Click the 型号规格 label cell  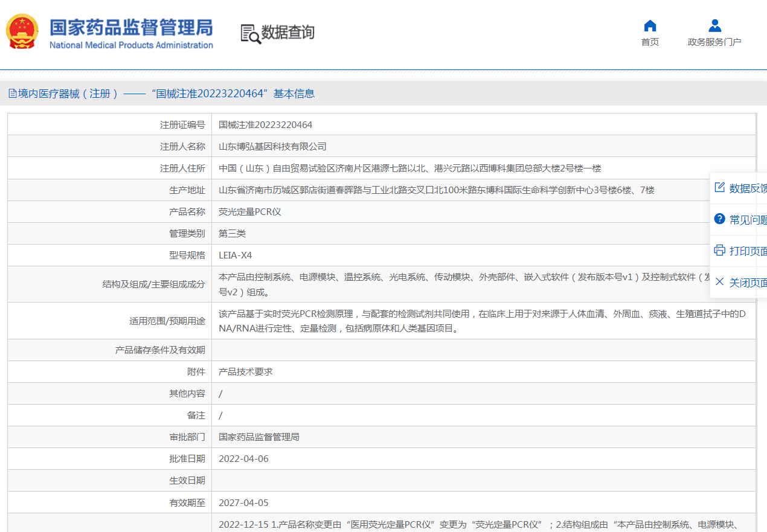[x=110, y=255]
